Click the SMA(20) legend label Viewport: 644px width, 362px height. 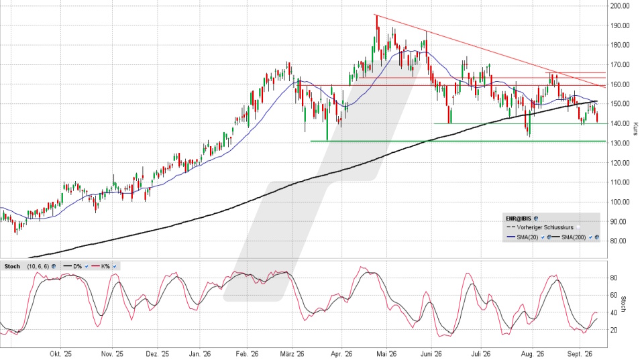527,237
